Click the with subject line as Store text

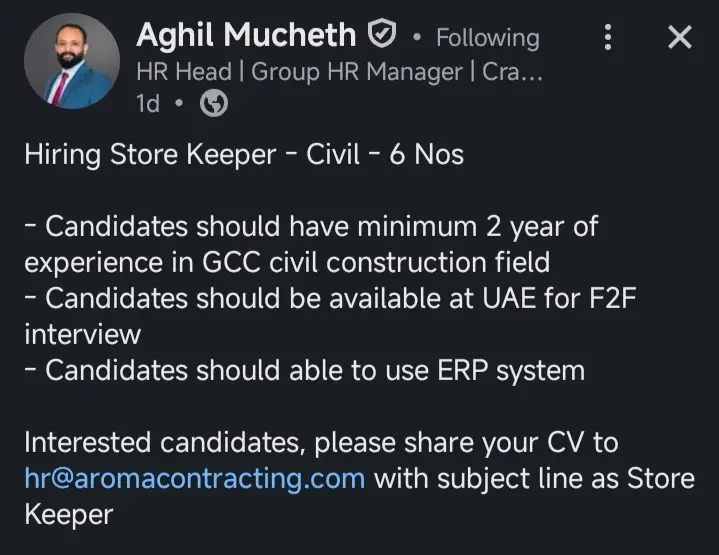[534, 478]
